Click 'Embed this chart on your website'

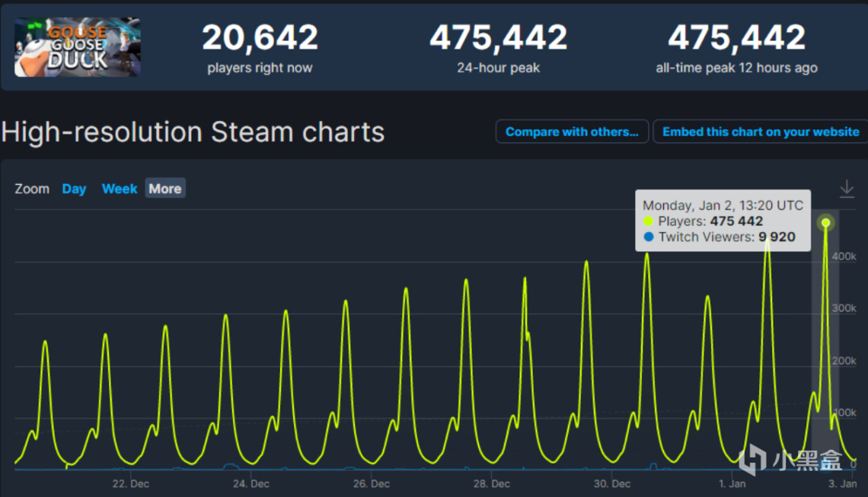point(760,132)
